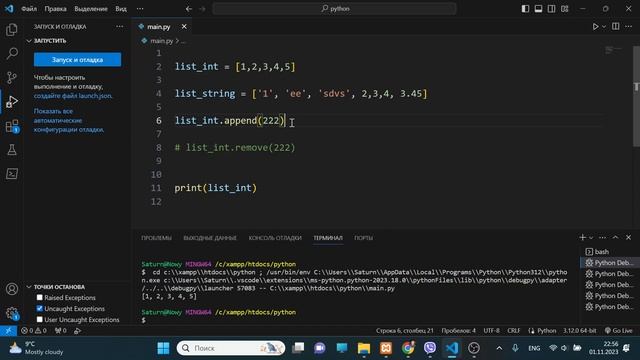Open the terminal-shaped icon in activity bar
The image size is (640, 360).
(12, 174)
